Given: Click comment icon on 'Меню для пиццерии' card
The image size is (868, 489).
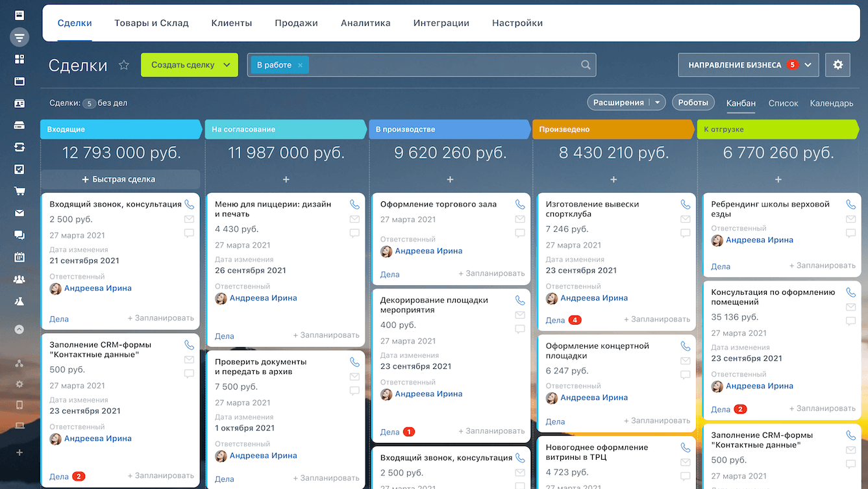Looking at the screenshot, I should 354,234.
